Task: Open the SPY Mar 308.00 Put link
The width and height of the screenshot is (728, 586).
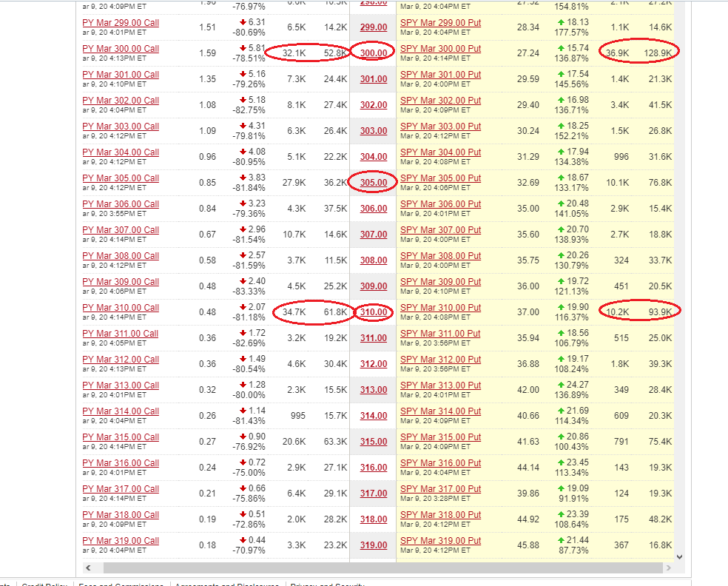Action: (441, 256)
